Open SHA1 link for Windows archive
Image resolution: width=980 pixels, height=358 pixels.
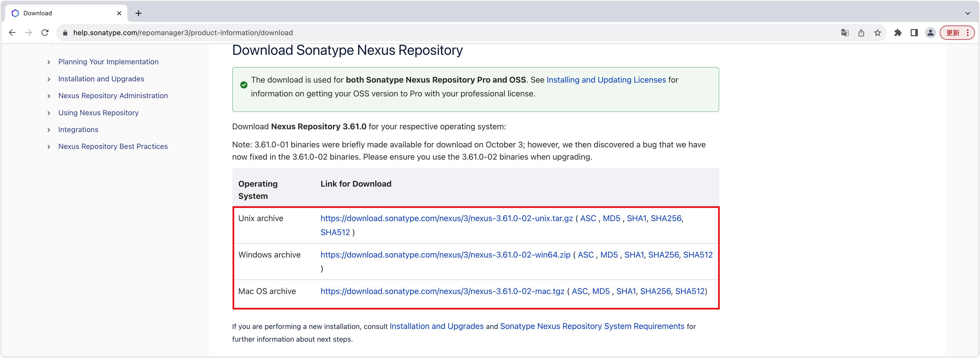[634, 255]
